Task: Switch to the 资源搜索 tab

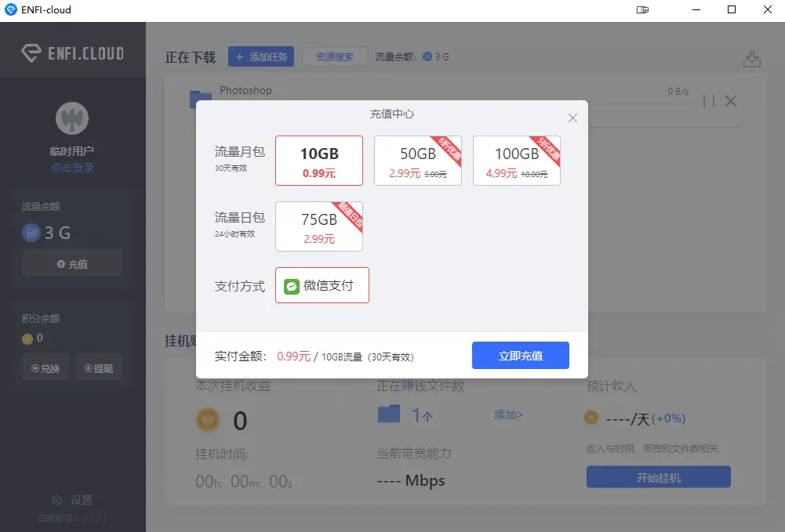Action: pyautogui.click(x=335, y=57)
